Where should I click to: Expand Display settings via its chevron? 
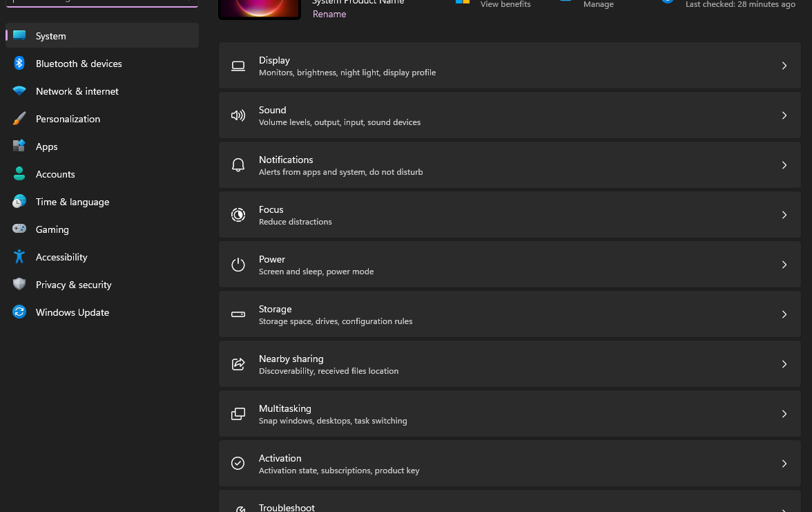tap(784, 66)
